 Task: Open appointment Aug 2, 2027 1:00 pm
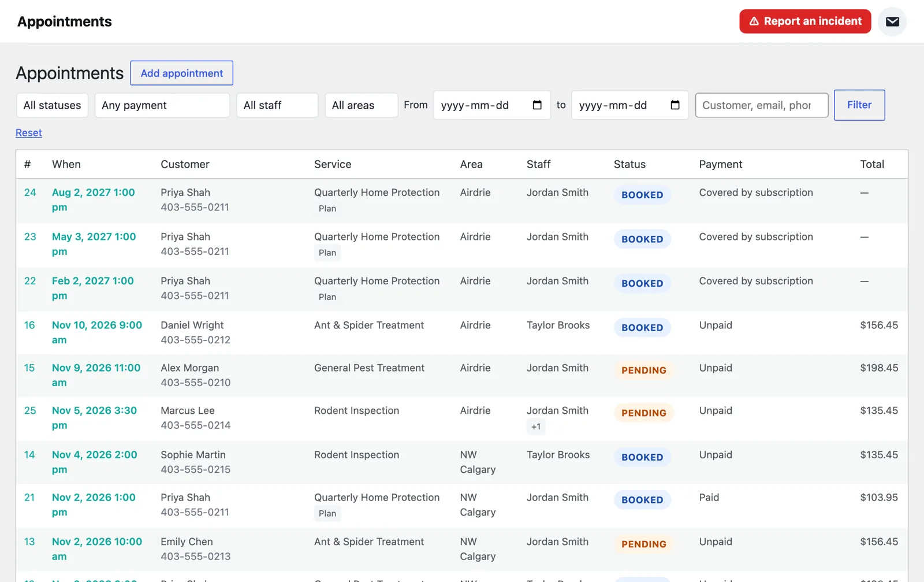(93, 200)
